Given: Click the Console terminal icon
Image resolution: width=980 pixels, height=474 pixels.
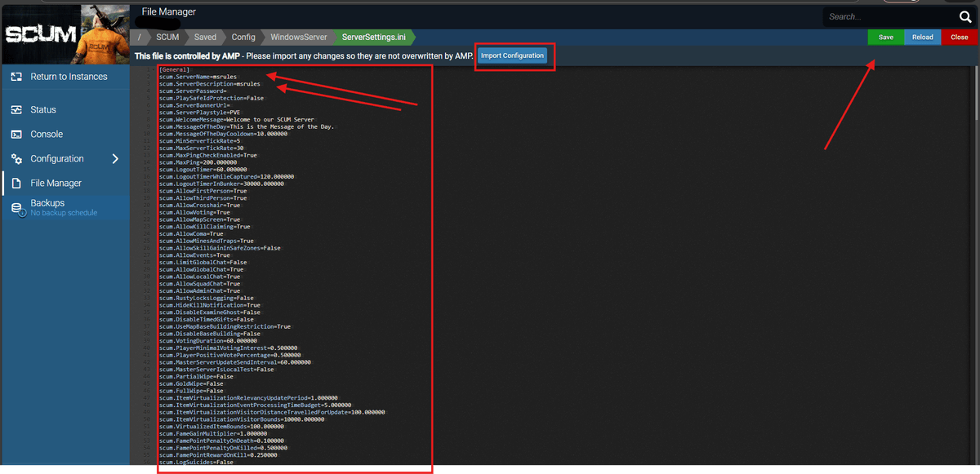Looking at the screenshot, I should (16, 134).
